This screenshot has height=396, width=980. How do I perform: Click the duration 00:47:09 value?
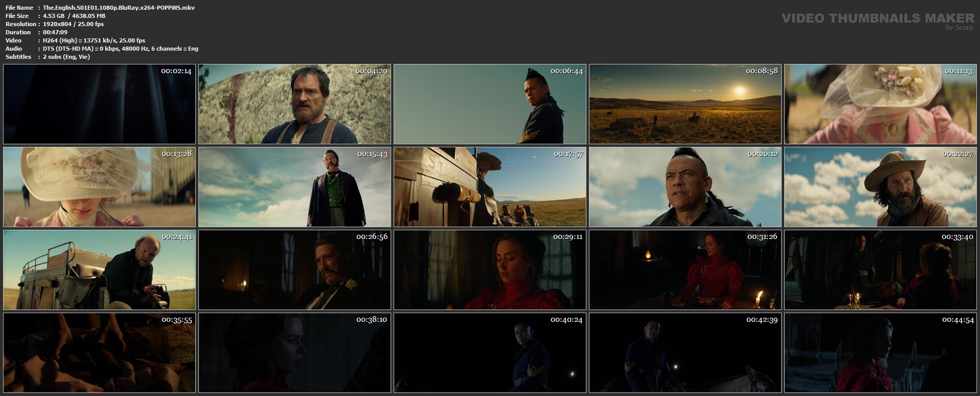pyautogui.click(x=55, y=32)
